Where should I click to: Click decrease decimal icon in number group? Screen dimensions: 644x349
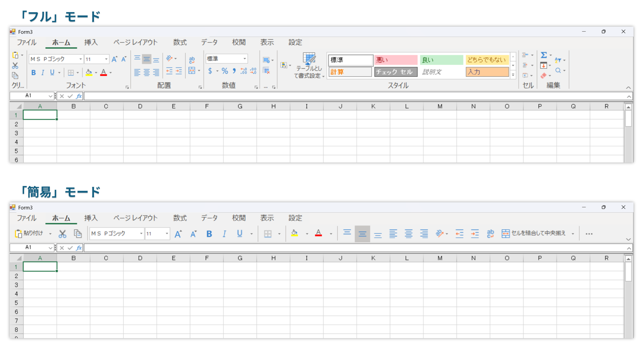pyautogui.click(x=253, y=71)
